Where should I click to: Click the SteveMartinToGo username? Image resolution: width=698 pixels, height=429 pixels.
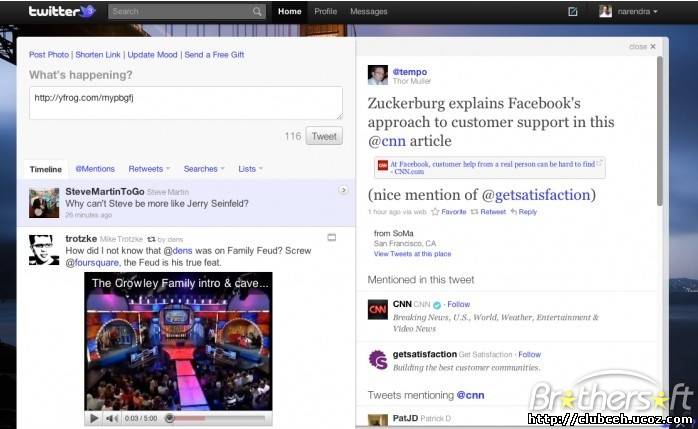pos(105,191)
